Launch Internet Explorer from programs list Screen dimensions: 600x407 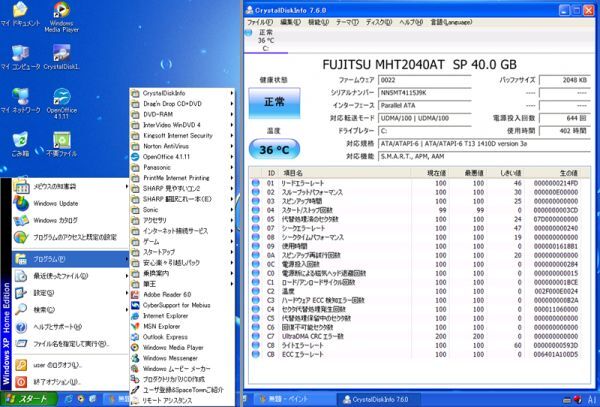click(x=182, y=316)
